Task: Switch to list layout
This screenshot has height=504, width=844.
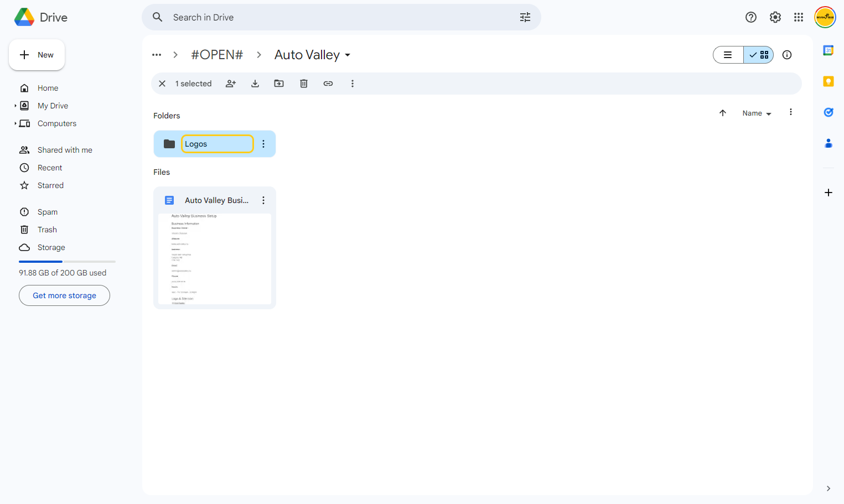Action: coord(728,55)
